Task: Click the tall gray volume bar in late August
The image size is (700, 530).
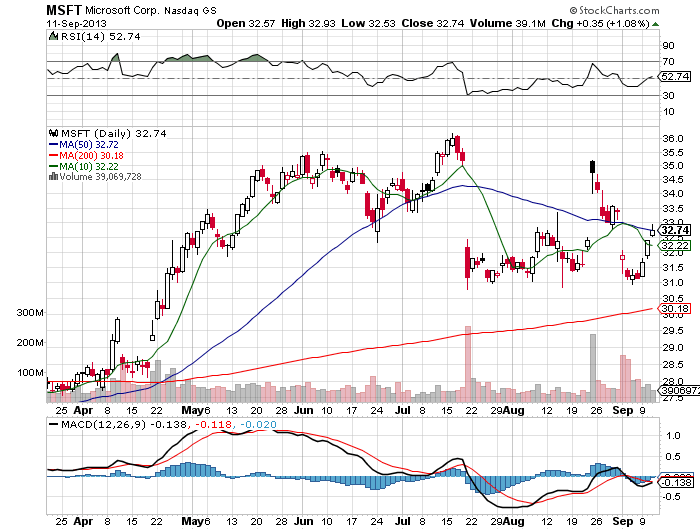Action: point(593,368)
